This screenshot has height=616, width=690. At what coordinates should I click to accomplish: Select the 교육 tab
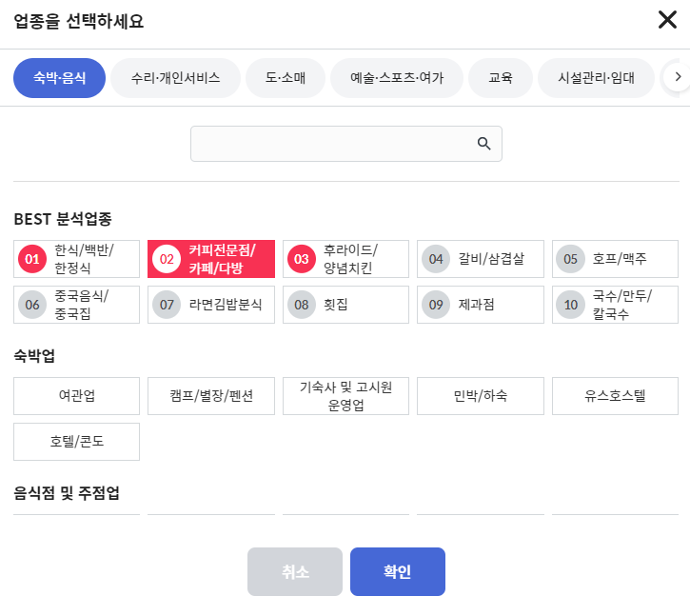(x=501, y=78)
